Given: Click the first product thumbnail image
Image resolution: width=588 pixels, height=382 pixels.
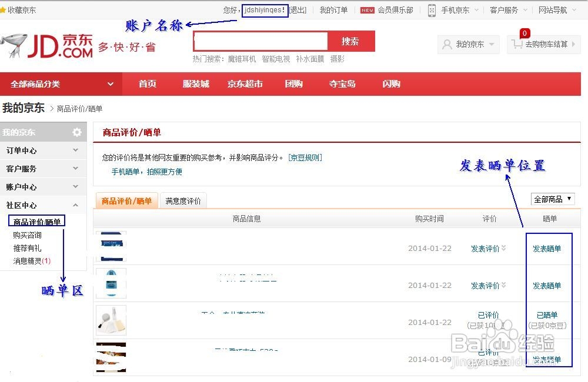Looking at the screenshot, I should click(111, 246).
